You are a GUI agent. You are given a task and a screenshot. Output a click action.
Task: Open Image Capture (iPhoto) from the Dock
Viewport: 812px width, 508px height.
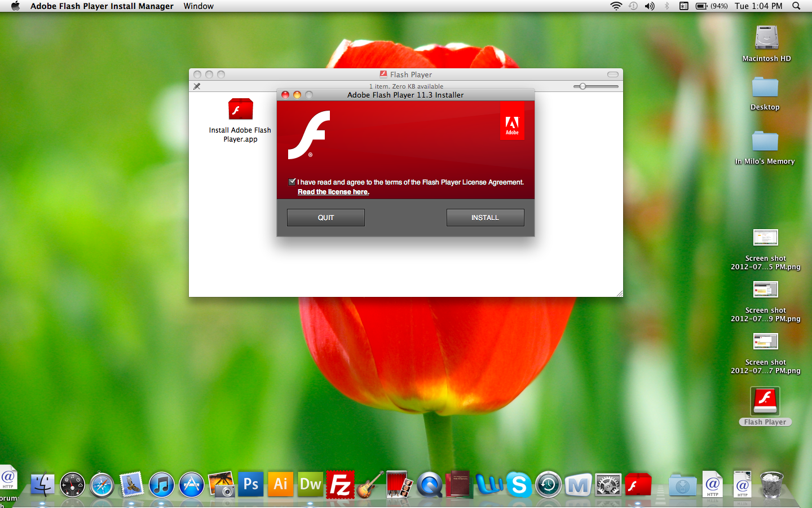(x=222, y=485)
